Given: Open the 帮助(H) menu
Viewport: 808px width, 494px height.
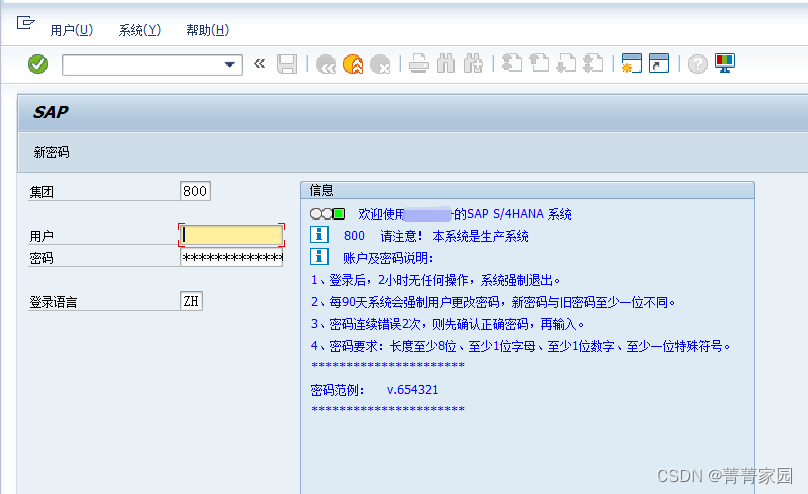Looking at the screenshot, I should [208, 30].
